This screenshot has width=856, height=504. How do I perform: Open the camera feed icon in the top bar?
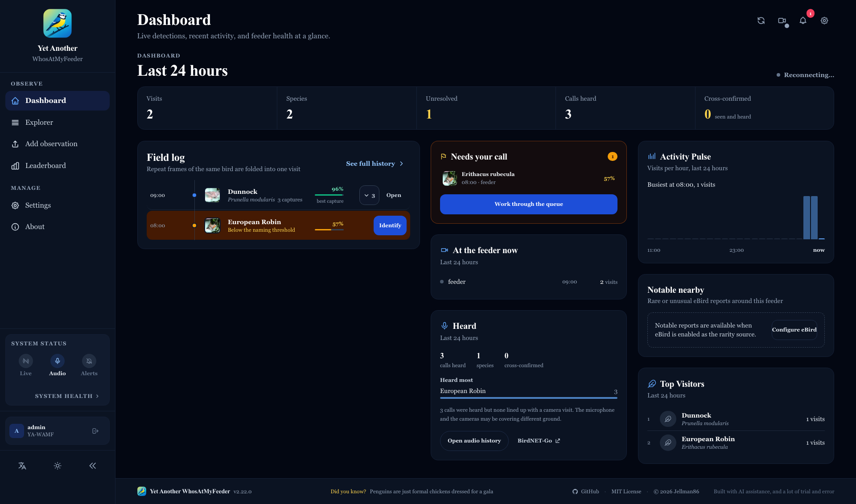(782, 20)
